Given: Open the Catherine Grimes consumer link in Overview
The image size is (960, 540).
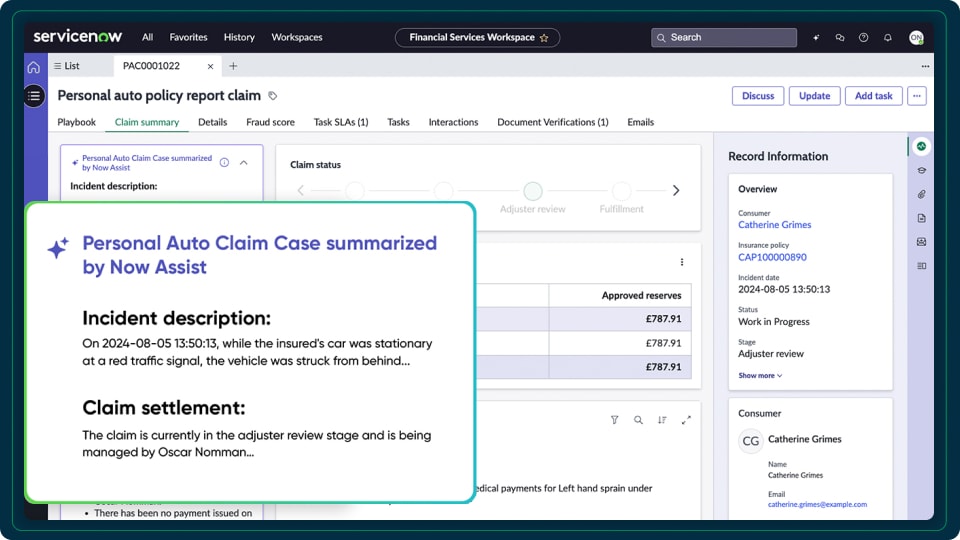Looking at the screenshot, I should [774, 225].
